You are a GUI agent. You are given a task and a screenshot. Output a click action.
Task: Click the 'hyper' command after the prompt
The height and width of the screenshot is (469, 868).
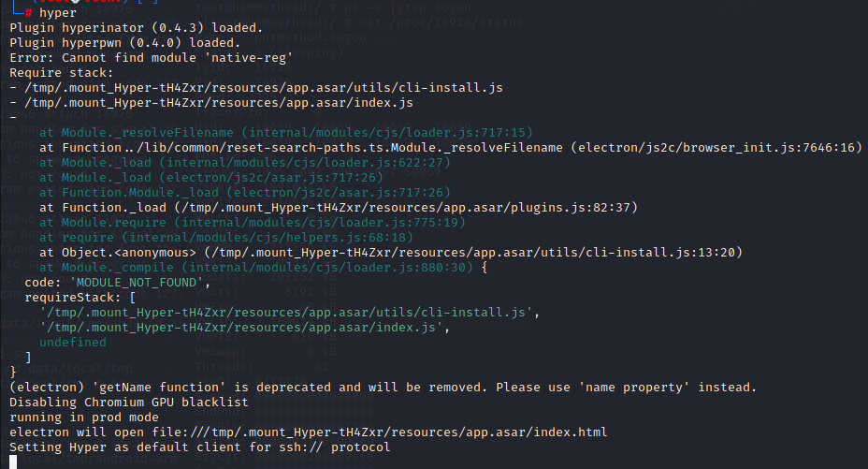(x=58, y=13)
